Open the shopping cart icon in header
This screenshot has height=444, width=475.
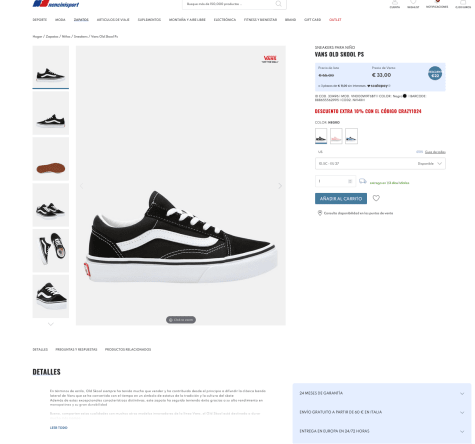click(463, 3)
